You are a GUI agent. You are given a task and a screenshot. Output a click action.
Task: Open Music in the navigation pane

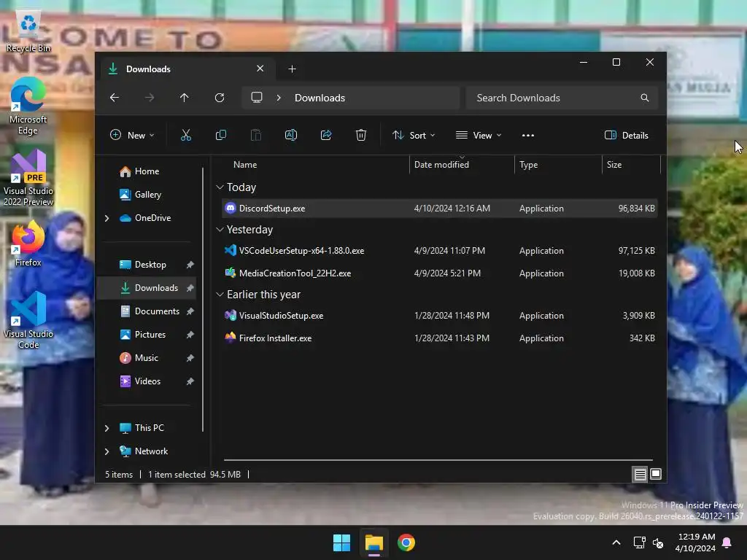(x=146, y=358)
